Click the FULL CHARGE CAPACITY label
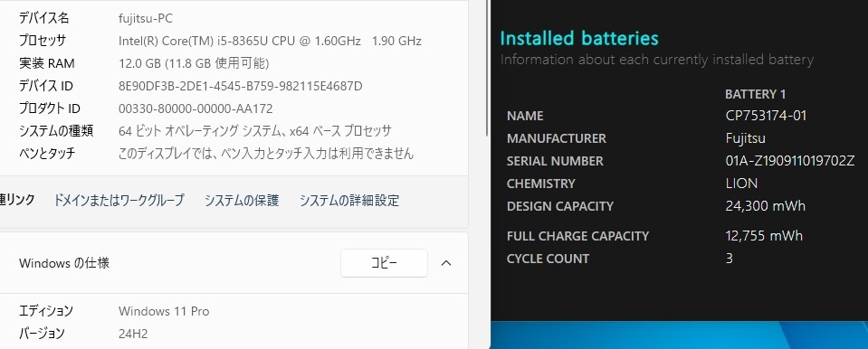This screenshot has width=868, height=349. [x=578, y=236]
